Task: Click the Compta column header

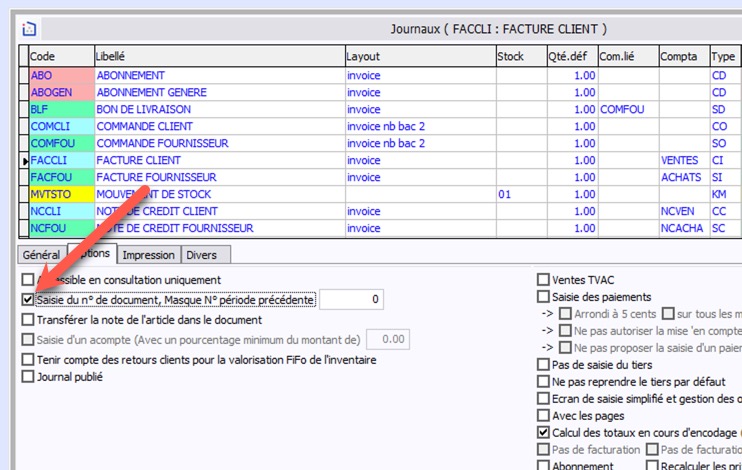Action: point(684,56)
